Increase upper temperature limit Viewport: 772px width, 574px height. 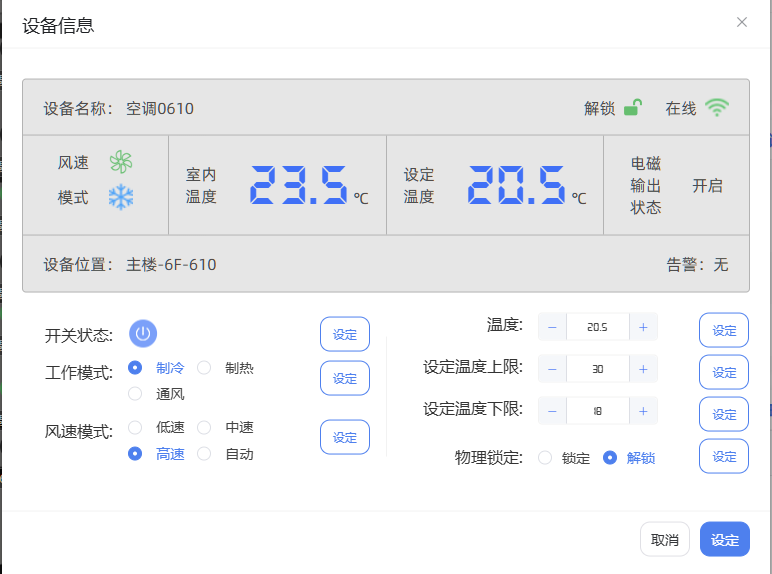643,369
